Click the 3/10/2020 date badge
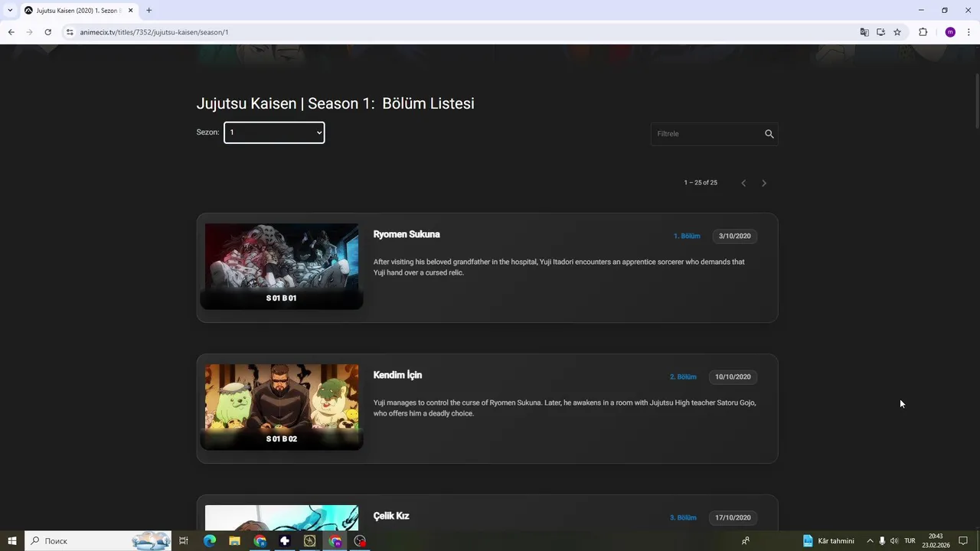 (735, 236)
